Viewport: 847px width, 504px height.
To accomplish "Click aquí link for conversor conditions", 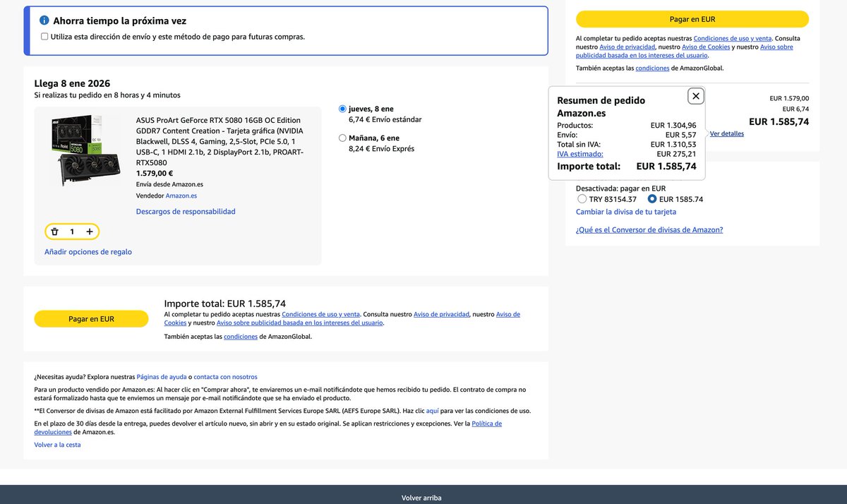I will point(433,411).
